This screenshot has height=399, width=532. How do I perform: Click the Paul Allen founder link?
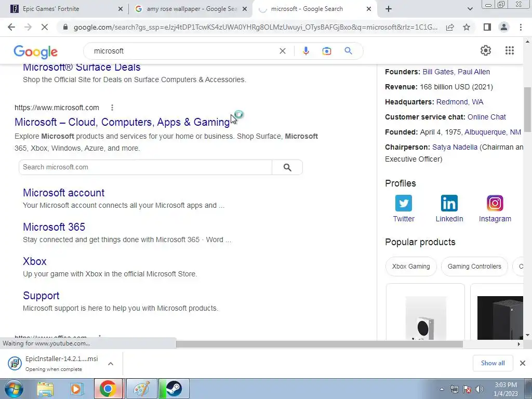(x=474, y=72)
